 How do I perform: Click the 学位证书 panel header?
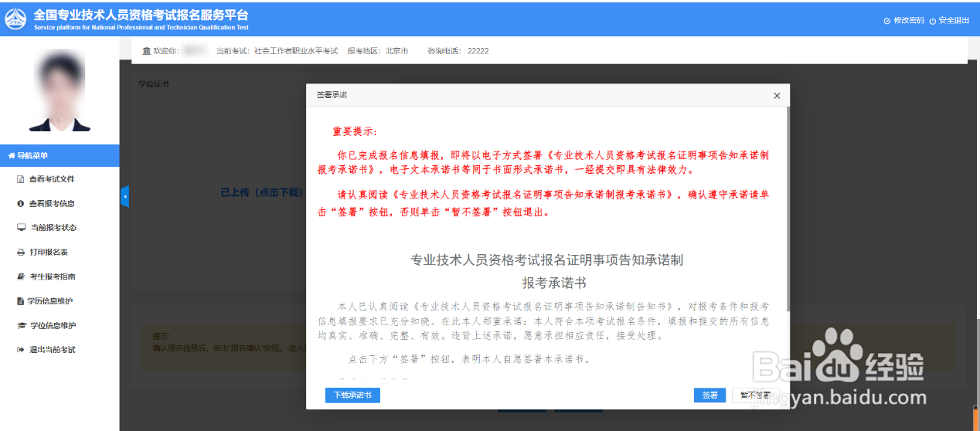point(154,83)
